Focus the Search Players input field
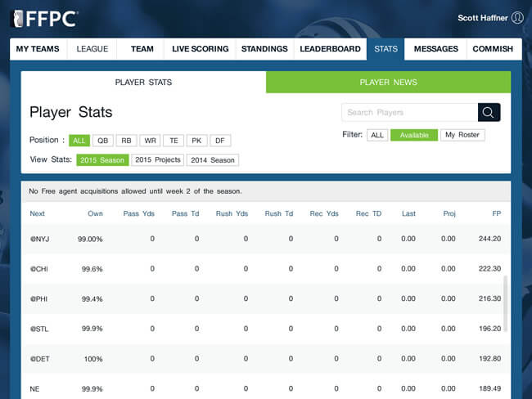The image size is (532, 399). click(x=410, y=112)
